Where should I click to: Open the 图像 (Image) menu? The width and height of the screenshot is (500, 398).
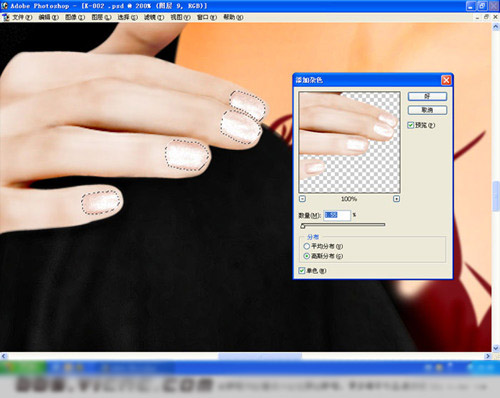pyautogui.click(x=75, y=17)
